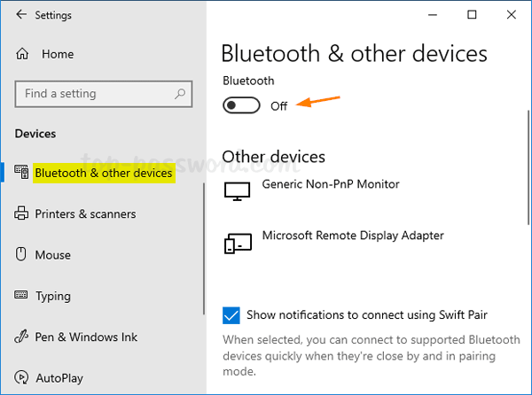The image size is (532, 395).
Task: Click the Generic Non-PnP Monitor icon
Action: point(238,190)
